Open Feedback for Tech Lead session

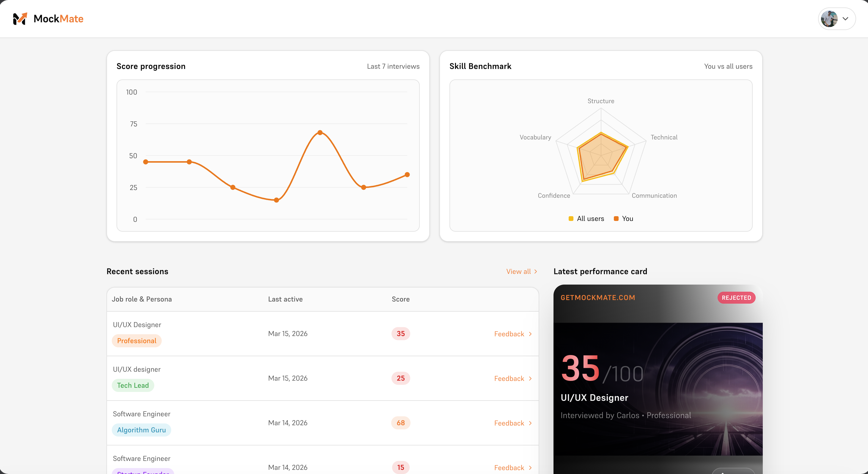click(509, 378)
